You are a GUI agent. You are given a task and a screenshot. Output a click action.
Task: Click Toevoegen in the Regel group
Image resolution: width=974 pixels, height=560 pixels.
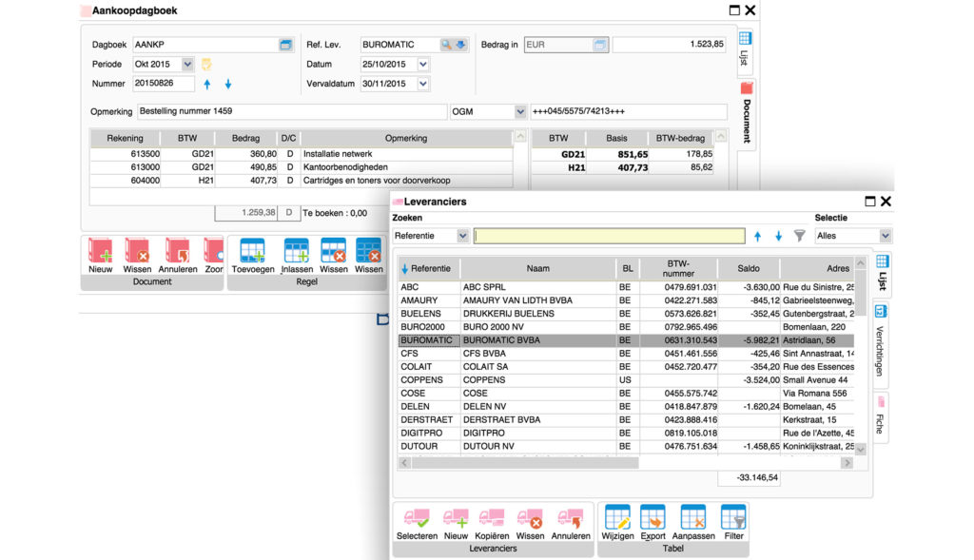pyautogui.click(x=253, y=255)
